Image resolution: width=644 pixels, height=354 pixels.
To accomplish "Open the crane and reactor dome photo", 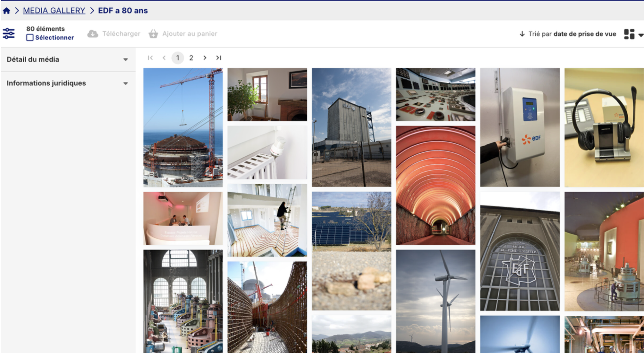I will click(x=183, y=127).
